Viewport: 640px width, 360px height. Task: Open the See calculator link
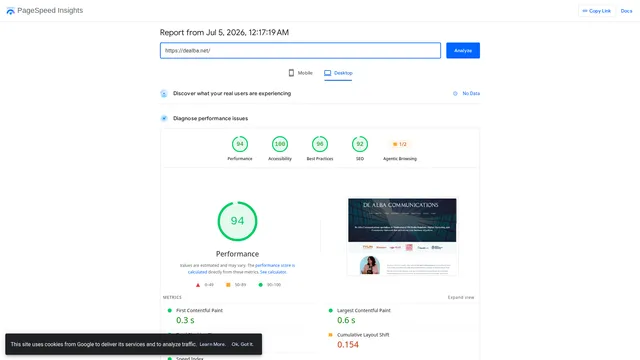[273, 272]
